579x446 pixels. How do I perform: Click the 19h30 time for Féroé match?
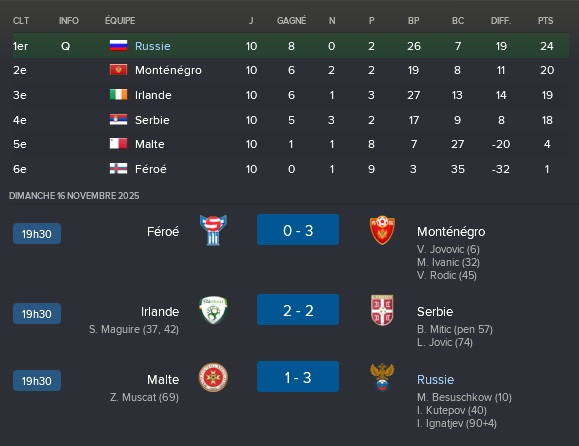[37, 233]
